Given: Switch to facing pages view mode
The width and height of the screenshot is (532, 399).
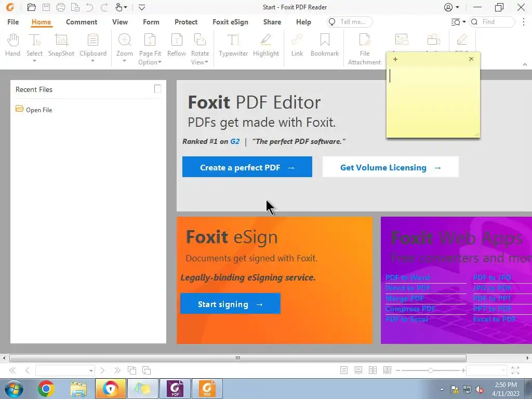Looking at the screenshot, I should pyautogui.click(x=373, y=370).
